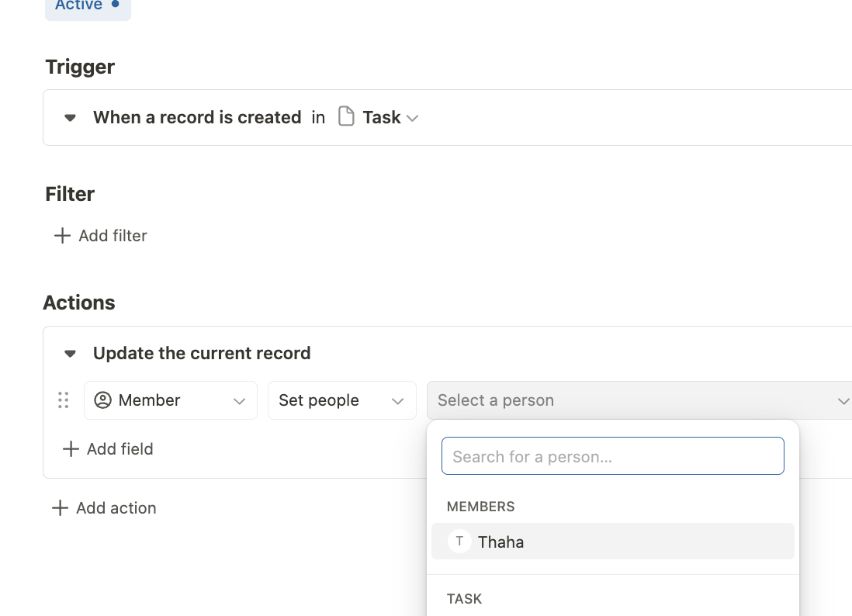Grab the six-dot drag handle icon
This screenshot has width=852, height=616.
click(64, 400)
